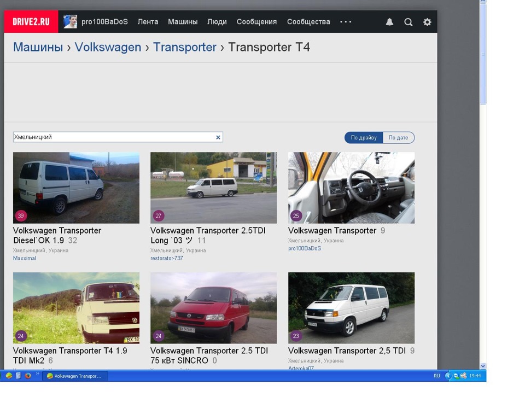Image resolution: width=525 pixels, height=420 pixels.
Task: Open Volkswagen Transporter 2.5 TDI SINCRO title
Action: tap(209, 355)
